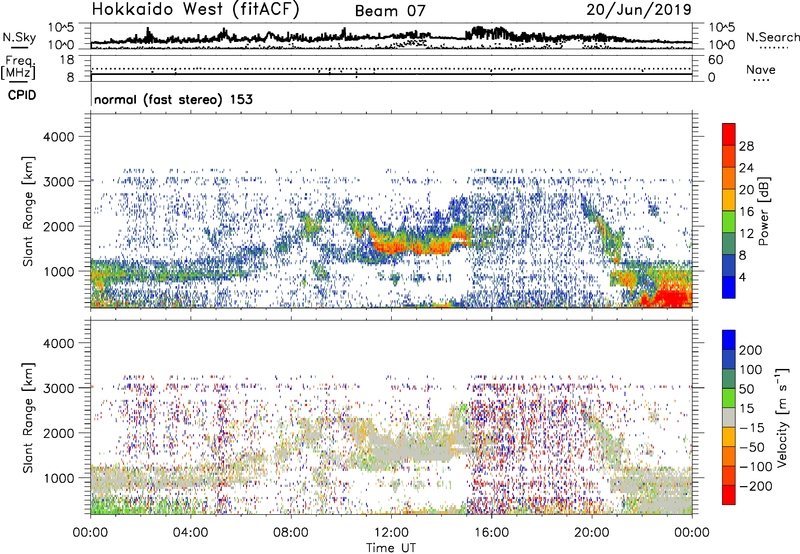Click the '1000' tick of the velocity panel
Image resolution: width=800 pixels, height=554 pixels.
59,479
